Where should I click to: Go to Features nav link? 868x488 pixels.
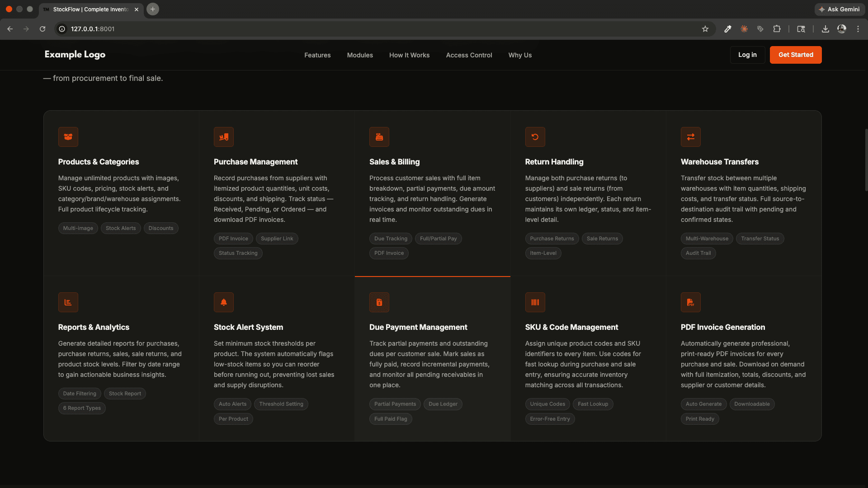click(317, 55)
